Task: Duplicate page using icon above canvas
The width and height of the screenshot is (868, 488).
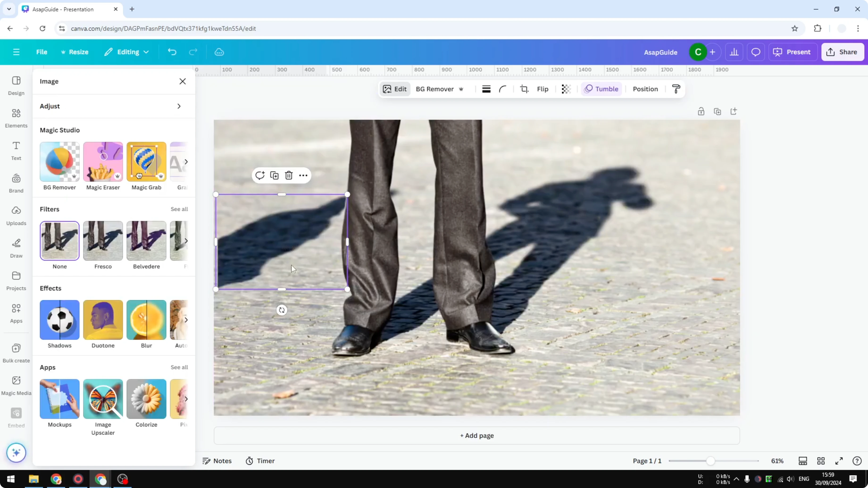Action: (x=717, y=112)
